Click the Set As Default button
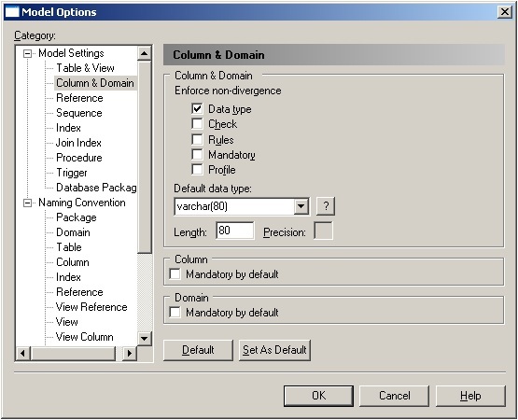Viewport: 518px width, 420px height. [x=274, y=350]
